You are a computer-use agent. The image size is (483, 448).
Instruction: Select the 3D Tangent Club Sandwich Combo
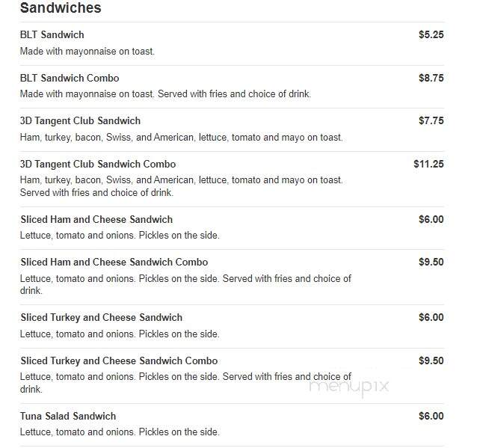(x=98, y=164)
